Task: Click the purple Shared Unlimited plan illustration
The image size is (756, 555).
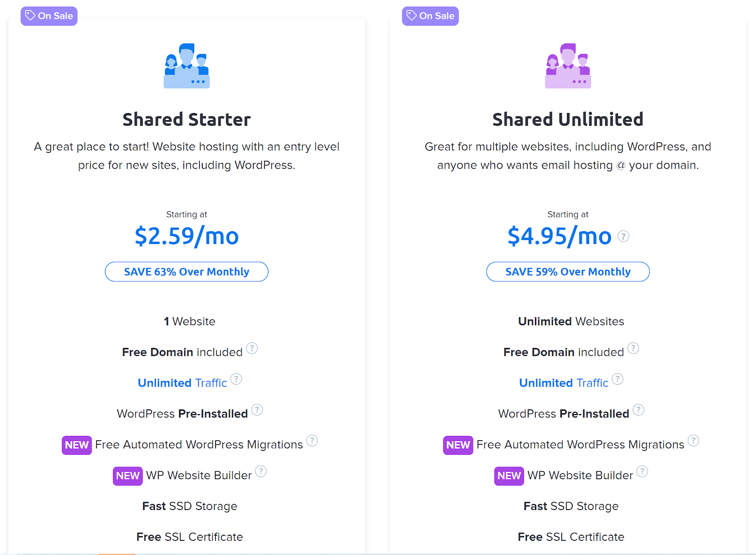Action: tap(568, 66)
